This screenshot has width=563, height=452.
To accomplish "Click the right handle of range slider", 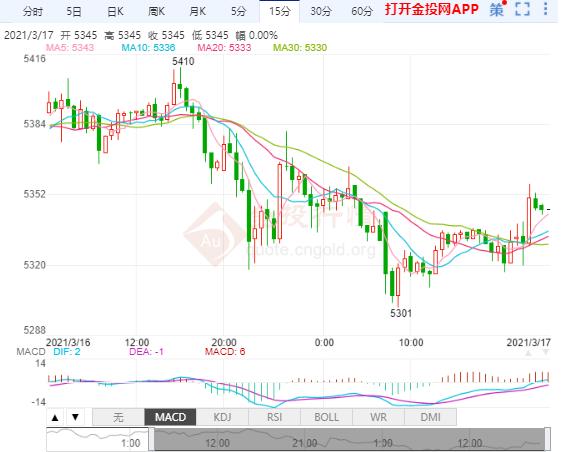I will (548, 439).
